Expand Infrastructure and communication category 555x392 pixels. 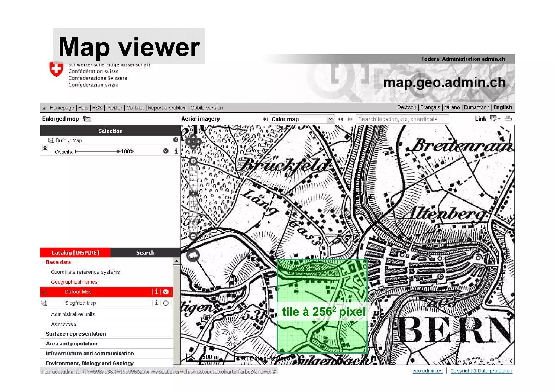[90, 353]
